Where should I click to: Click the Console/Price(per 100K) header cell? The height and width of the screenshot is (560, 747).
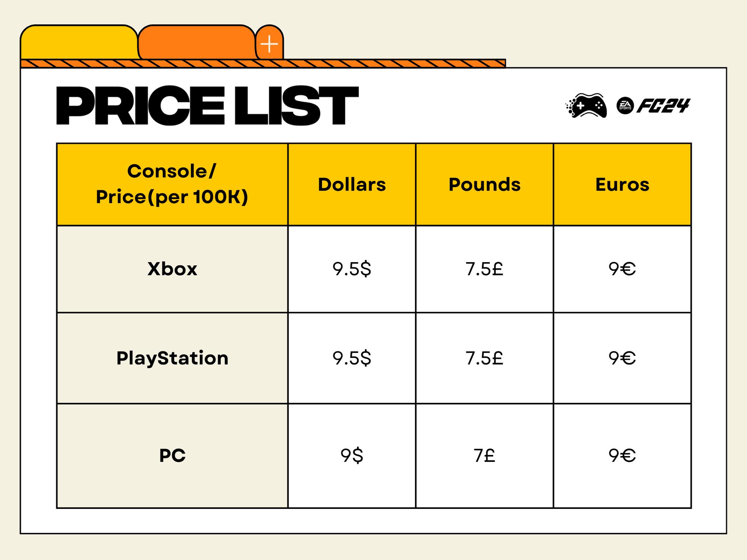point(172,184)
